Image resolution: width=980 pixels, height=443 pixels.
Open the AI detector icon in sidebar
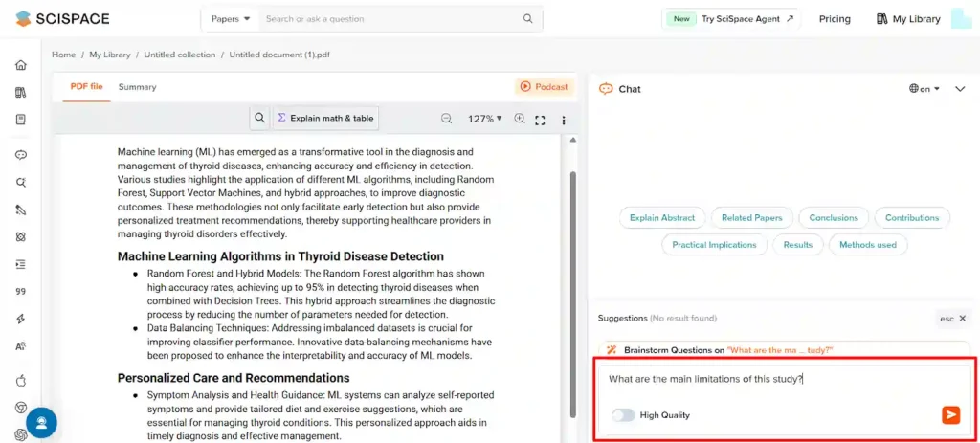[21, 346]
